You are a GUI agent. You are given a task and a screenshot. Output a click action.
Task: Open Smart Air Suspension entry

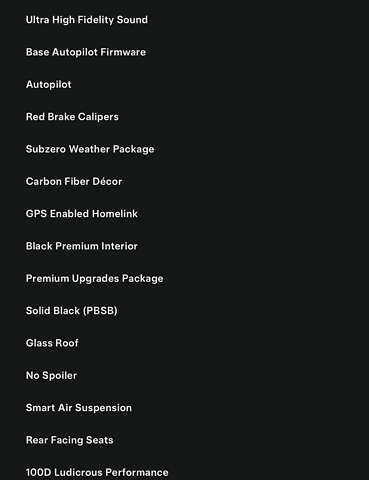tap(79, 408)
